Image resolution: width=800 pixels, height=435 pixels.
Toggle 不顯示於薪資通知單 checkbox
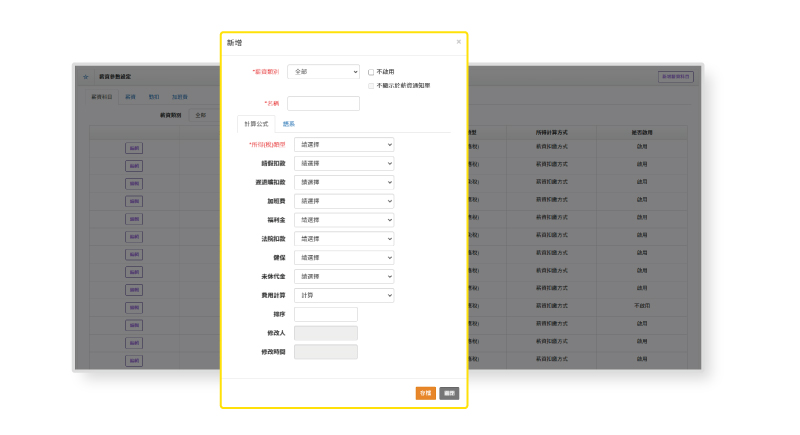(371, 86)
